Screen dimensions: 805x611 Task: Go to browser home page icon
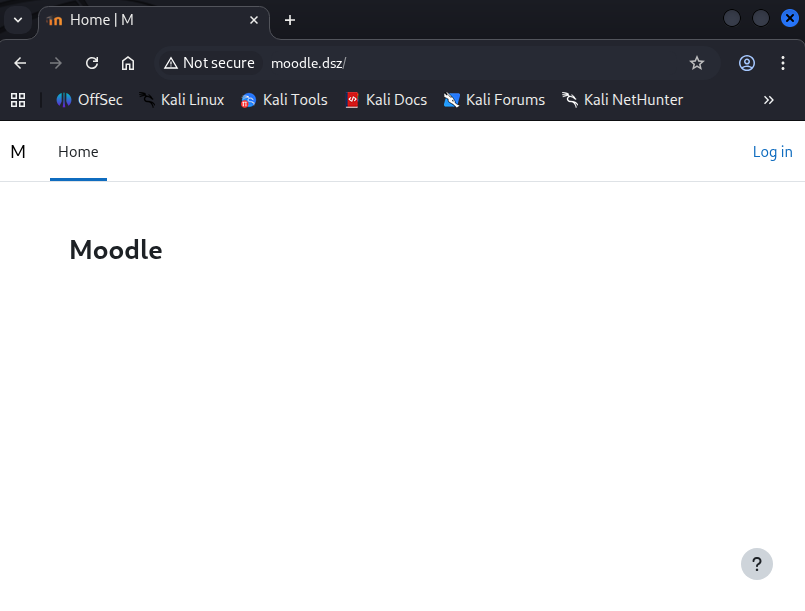[x=128, y=63]
